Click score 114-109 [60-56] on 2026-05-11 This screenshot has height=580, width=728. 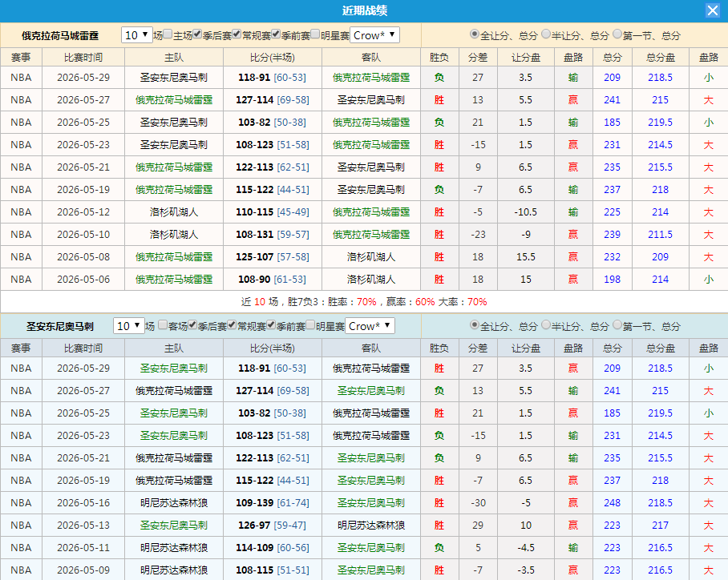pyautogui.click(x=272, y=547)
